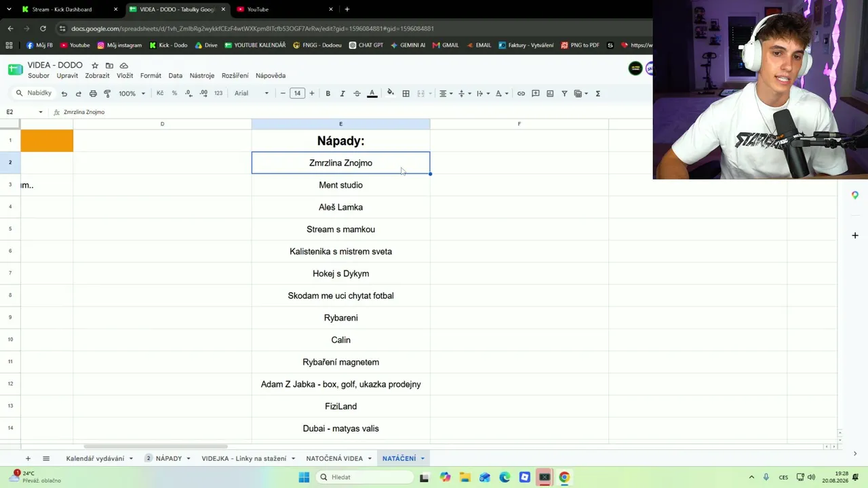Switch to NATOČENÁ VIDEA sheet tab
This screenshot has width=868, height=488.
pyautogui.click(x=334, y=459)
